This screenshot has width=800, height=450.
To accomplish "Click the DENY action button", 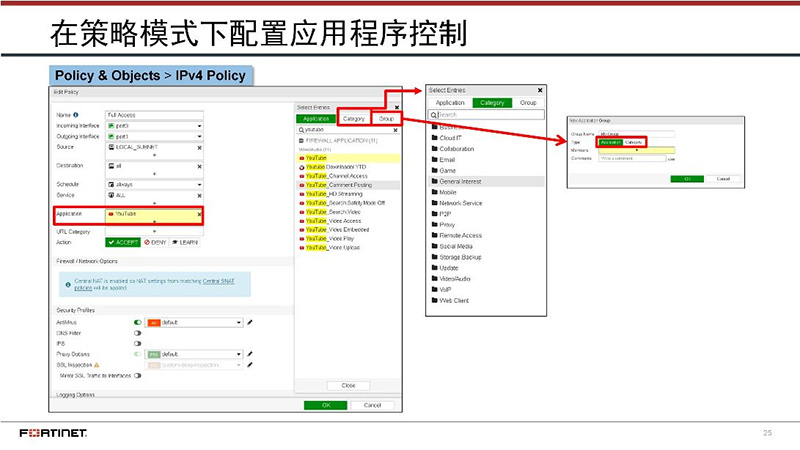I will click(155, 242).
